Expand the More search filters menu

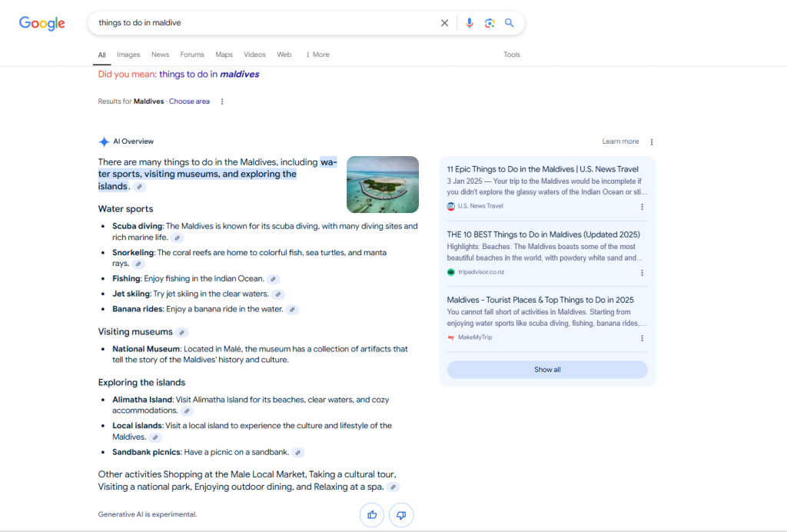(317, 55)
